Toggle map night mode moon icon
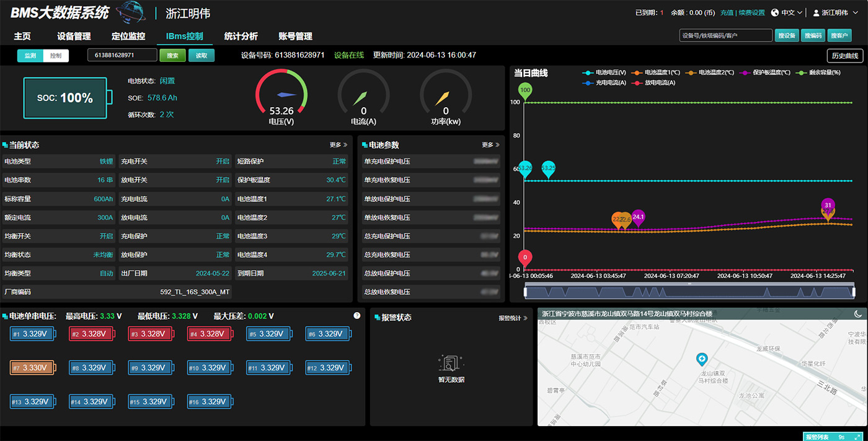 (x=858, y=314)
